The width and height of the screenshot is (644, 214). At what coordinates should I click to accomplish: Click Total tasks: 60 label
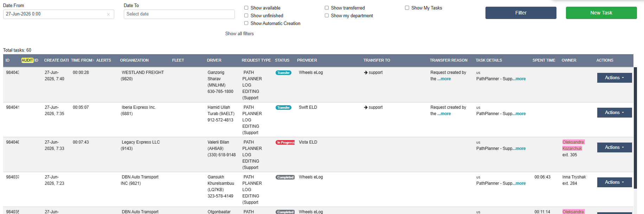tap(17, 50)
